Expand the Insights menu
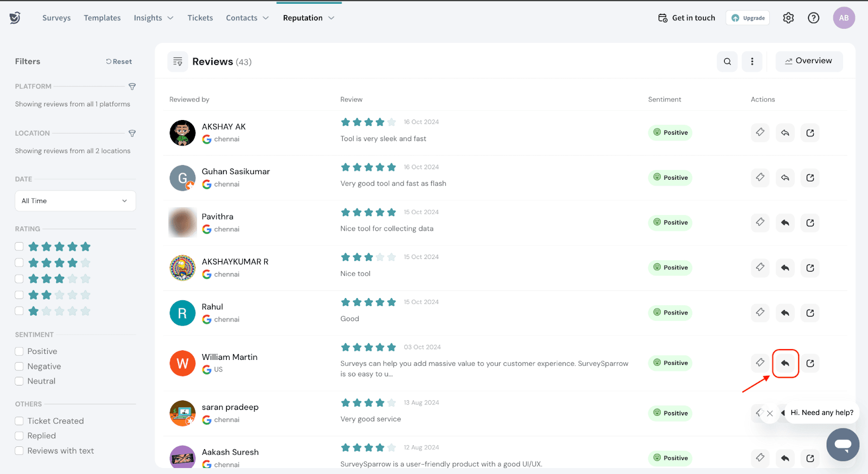 point(154,18)
